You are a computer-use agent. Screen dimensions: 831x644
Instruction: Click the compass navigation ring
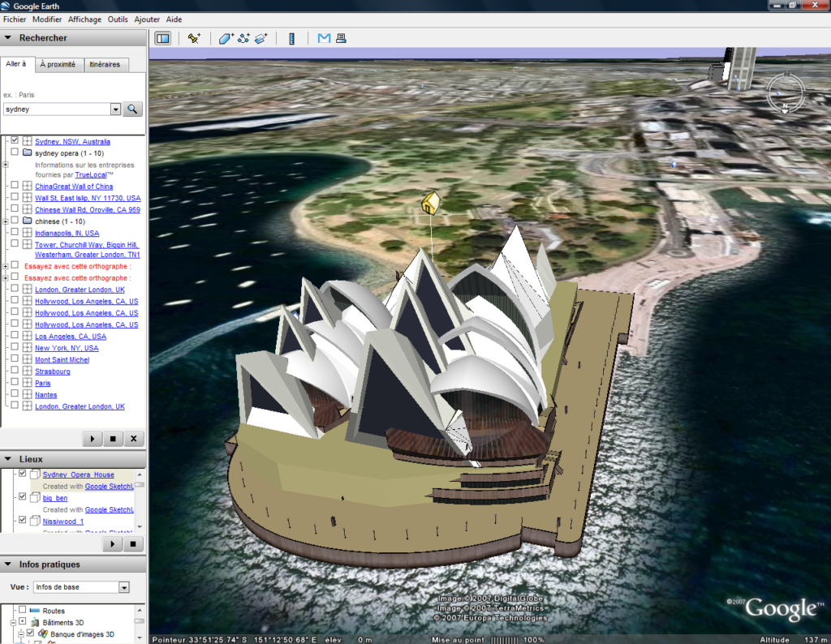point(786,93)
